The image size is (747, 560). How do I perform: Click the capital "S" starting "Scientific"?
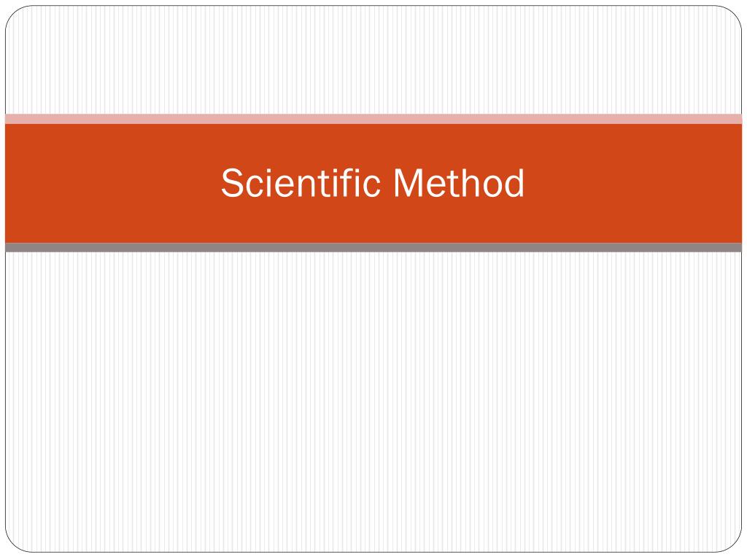pos(231,184)
